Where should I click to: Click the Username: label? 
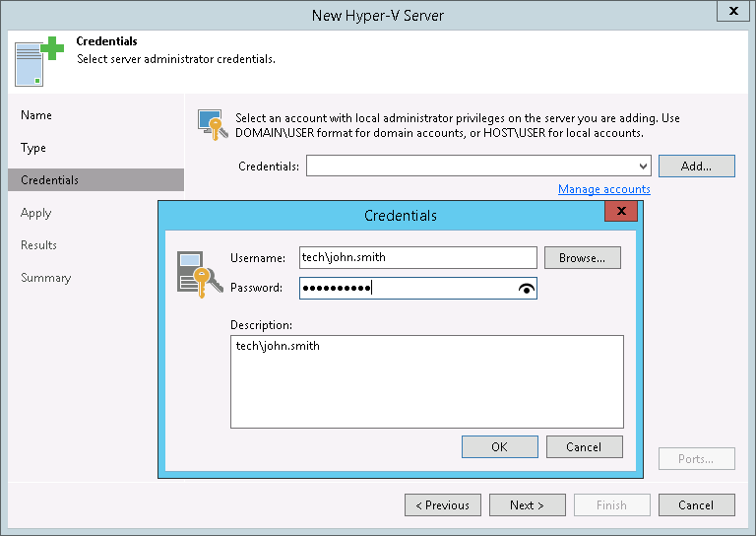[258, 258]
